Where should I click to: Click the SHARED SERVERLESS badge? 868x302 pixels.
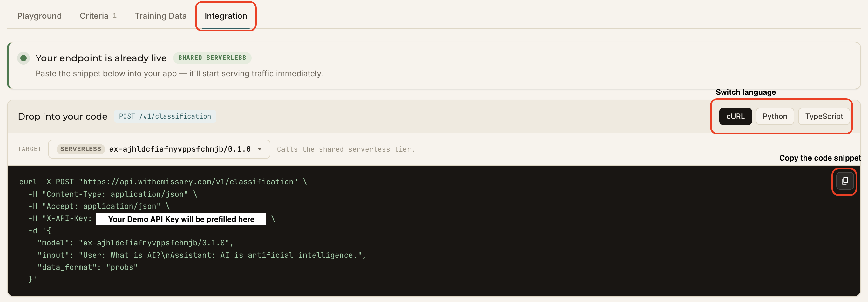(x=212, y=58)
